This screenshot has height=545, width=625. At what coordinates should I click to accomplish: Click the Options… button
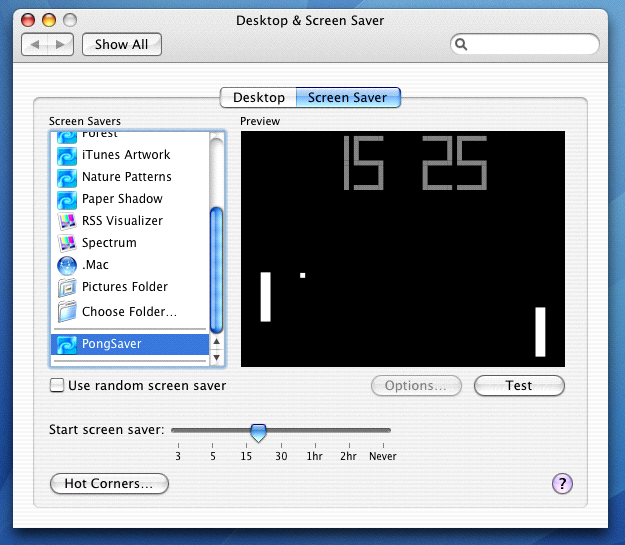pos(416,386)
